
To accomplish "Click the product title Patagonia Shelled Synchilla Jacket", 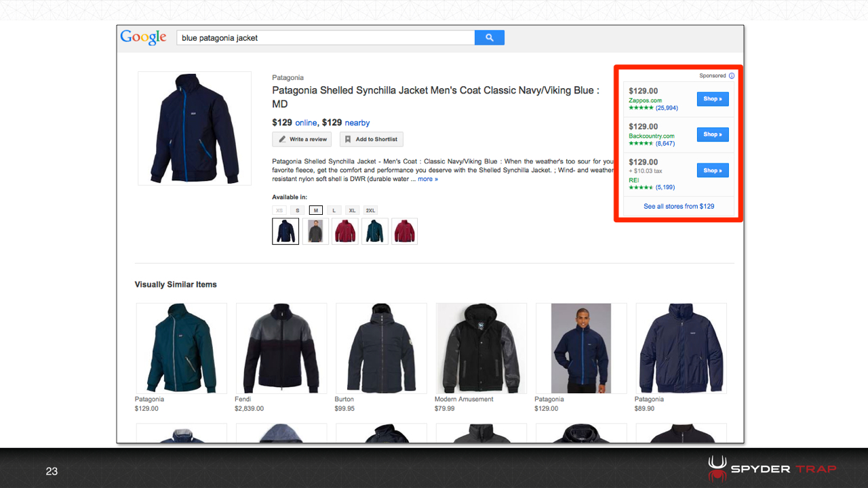I will (435, 97).
